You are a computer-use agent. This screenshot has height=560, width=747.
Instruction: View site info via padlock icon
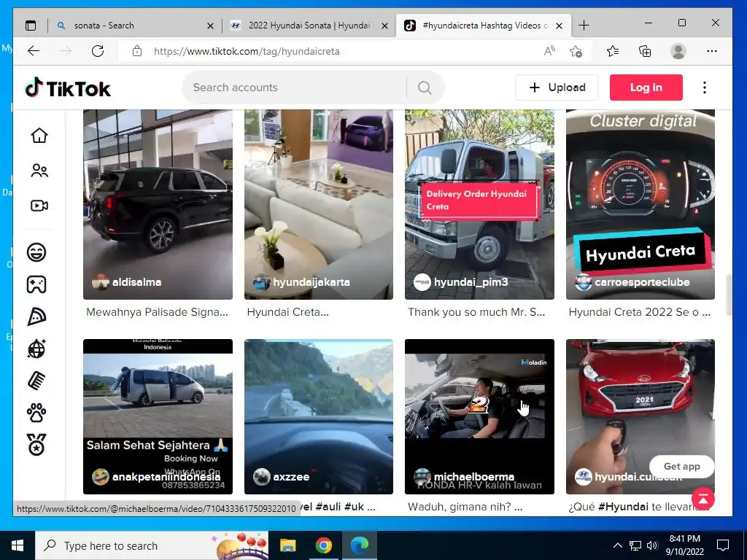[137, 51]
